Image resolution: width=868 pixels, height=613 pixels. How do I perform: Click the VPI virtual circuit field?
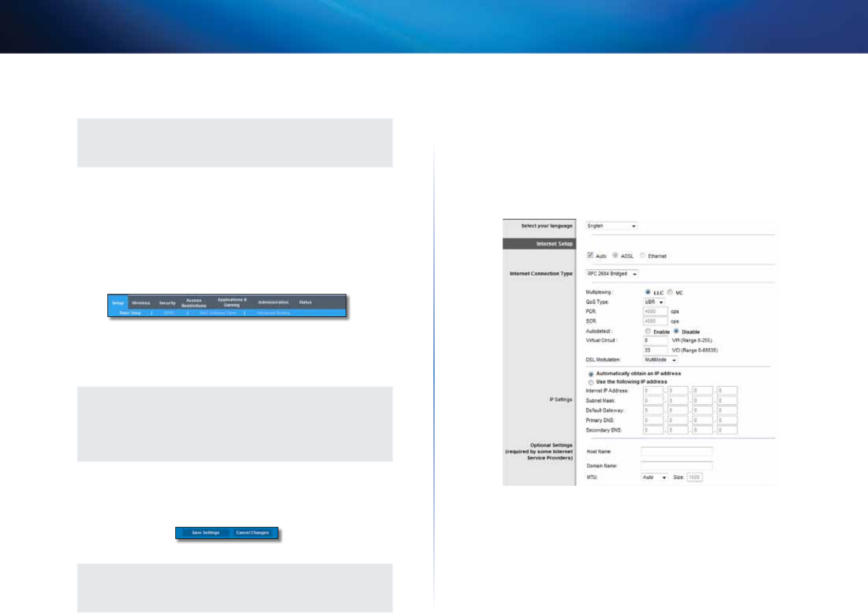(x=655, y=340)
